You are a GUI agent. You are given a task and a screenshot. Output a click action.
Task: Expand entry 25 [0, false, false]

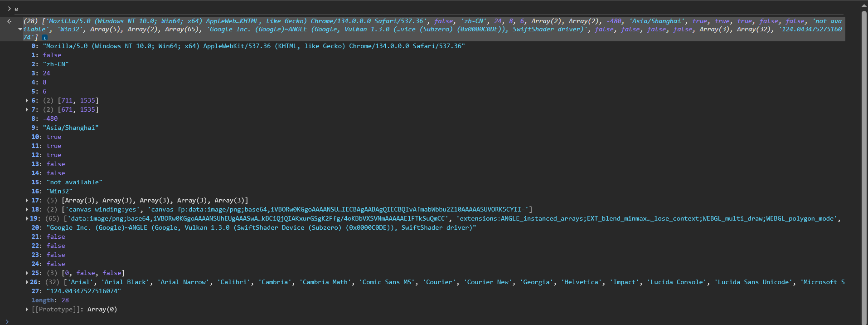(27, 273)
